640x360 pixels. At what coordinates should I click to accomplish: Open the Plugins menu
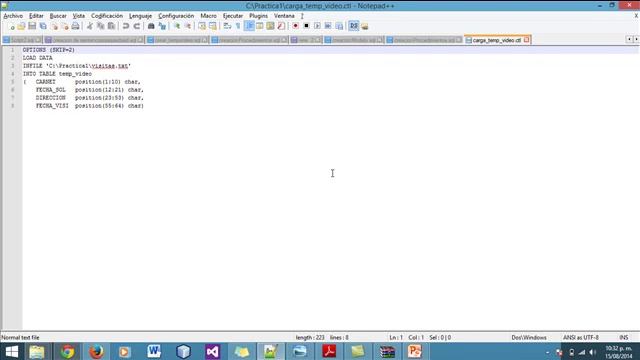pyautogui.click(x=258, y=16)
